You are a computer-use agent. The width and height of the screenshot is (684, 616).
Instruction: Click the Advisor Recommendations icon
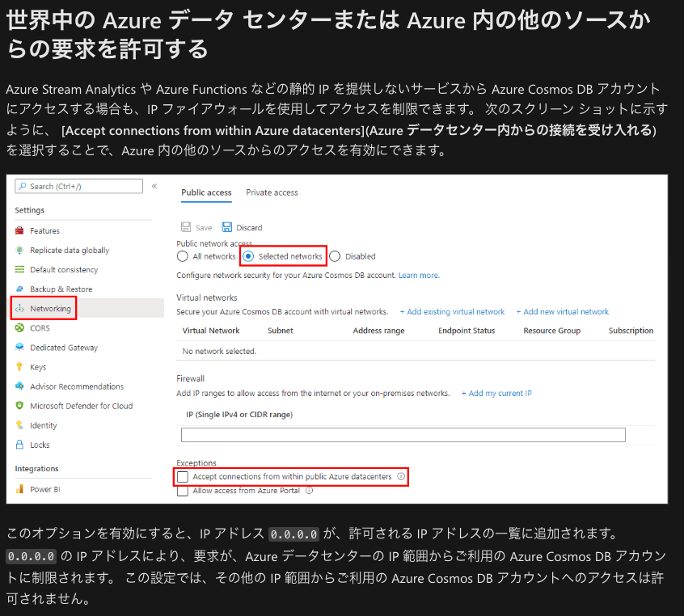pos(19,386)
